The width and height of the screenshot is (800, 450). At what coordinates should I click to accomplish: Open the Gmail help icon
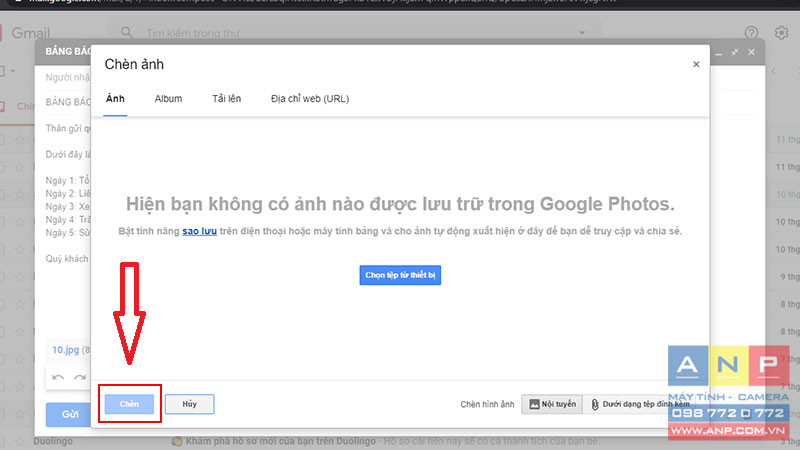(x=751, y=33)
